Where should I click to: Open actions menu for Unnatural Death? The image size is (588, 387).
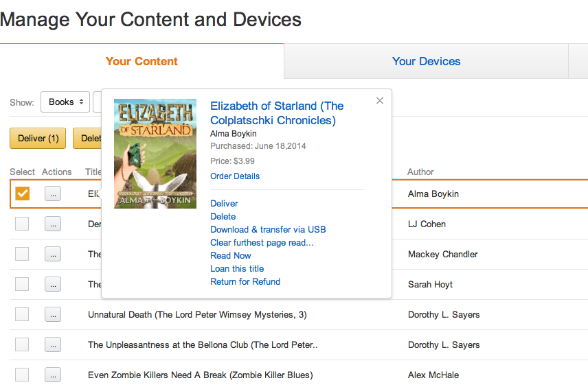coord(53,315)
